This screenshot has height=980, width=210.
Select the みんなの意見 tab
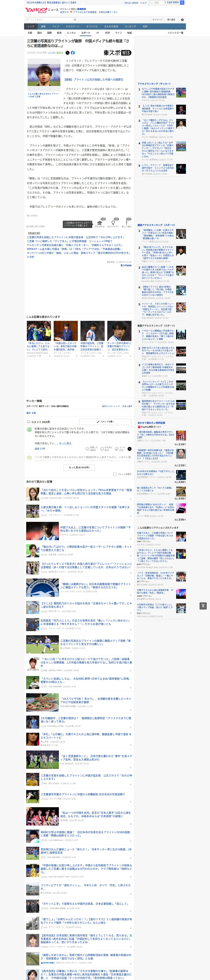(x=111, y=27)
